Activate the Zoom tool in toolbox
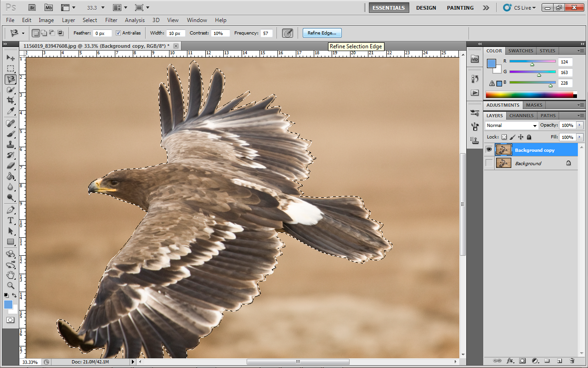Image resolution: width=588 pixels, height=368 pixels. coord(11,285)
